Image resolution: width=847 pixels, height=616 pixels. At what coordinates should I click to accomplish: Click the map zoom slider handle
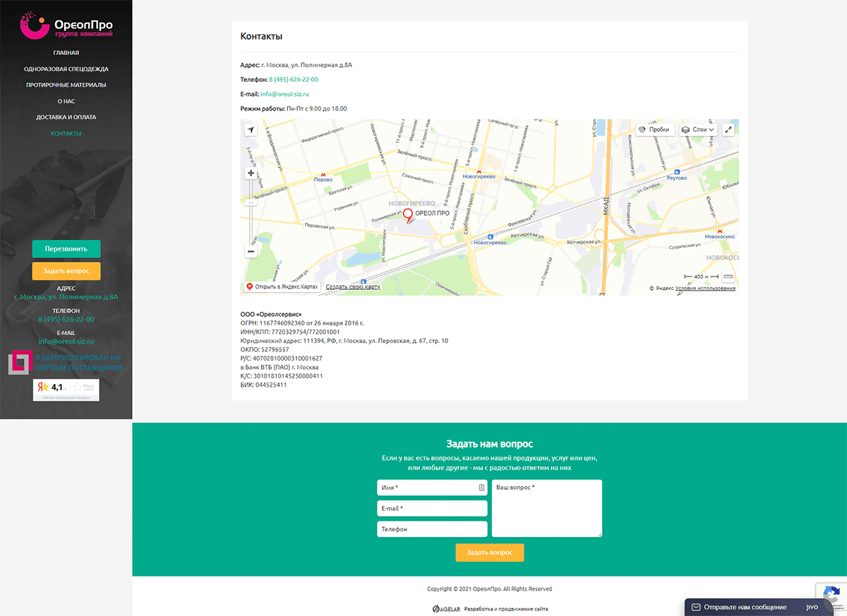point(251,203)
